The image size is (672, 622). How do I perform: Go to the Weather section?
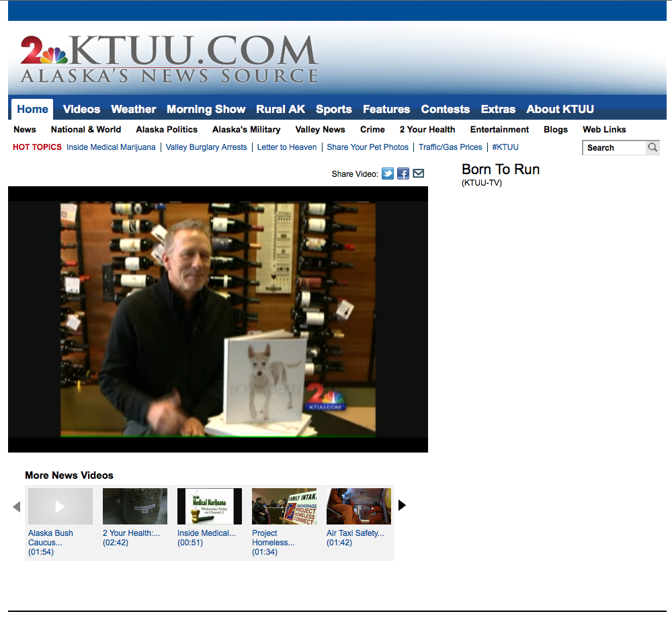click(133, 110)
